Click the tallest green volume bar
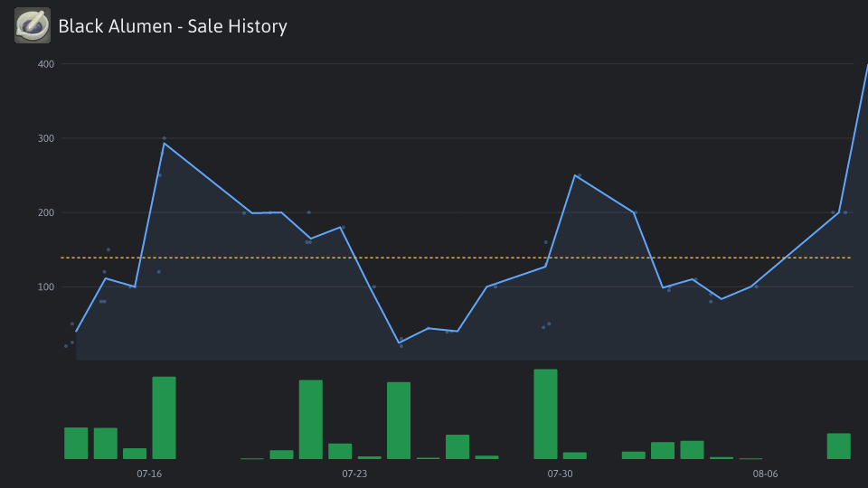This screenshot has width=868, height=488. (545, 414)
